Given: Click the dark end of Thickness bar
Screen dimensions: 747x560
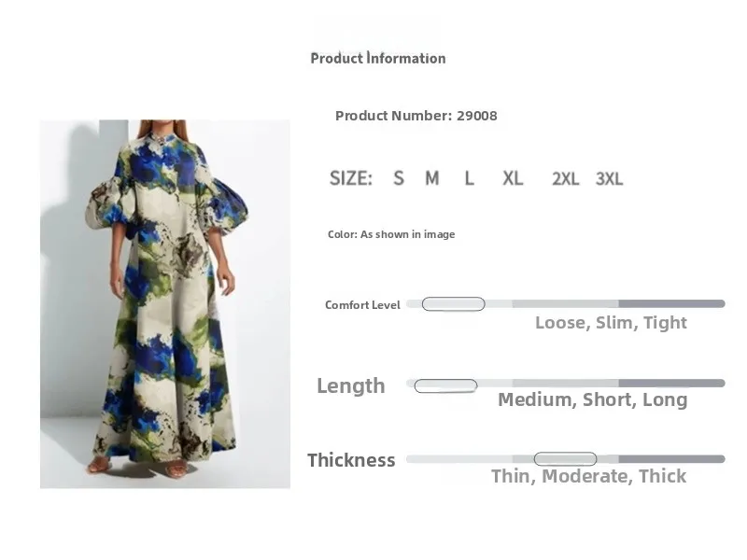Looking at the screenshot, I should coord(671,459).
